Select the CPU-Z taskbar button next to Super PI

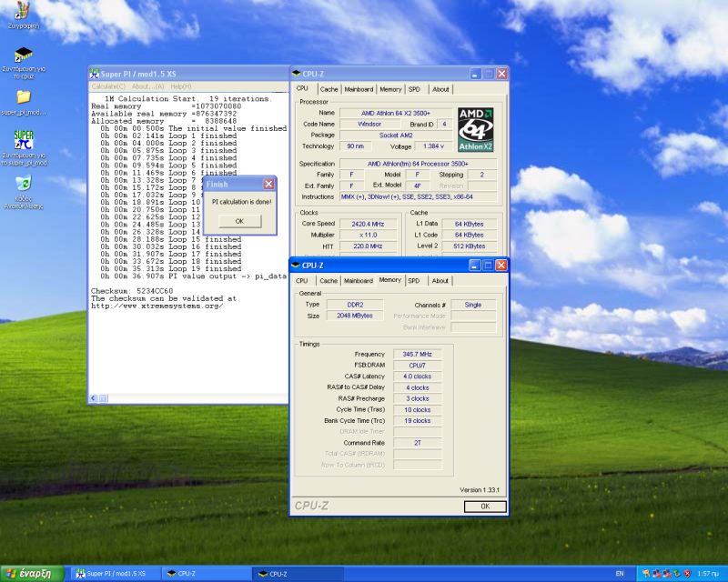coord(207,574)
